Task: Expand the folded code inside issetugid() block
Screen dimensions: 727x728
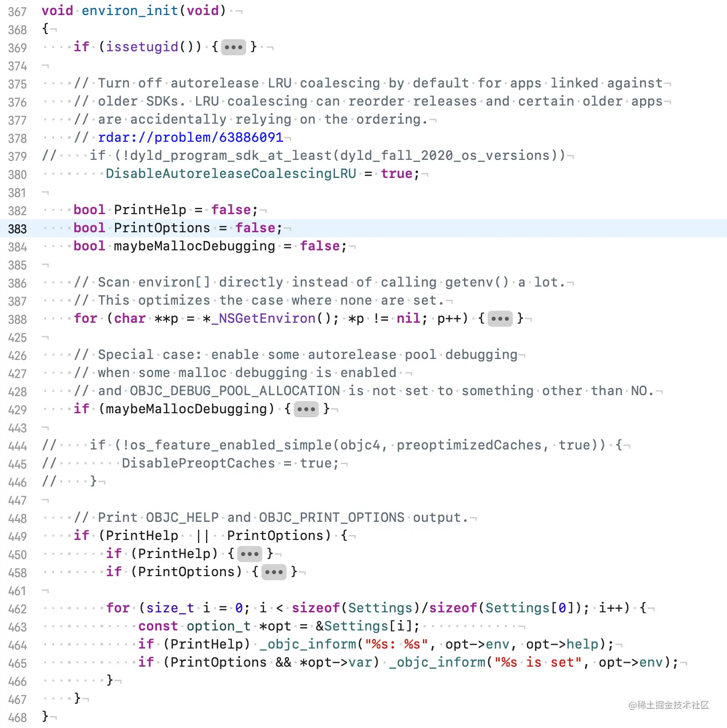Action: tap(233, 47)
